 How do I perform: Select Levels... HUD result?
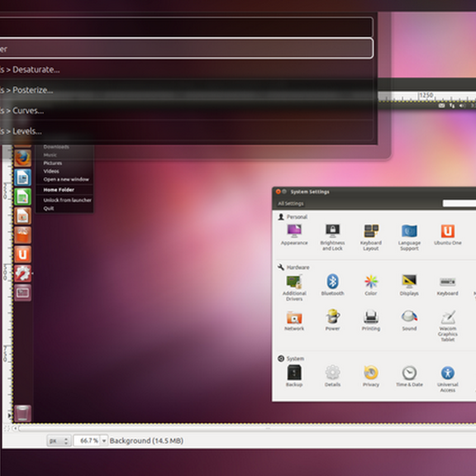pos(186,131)
